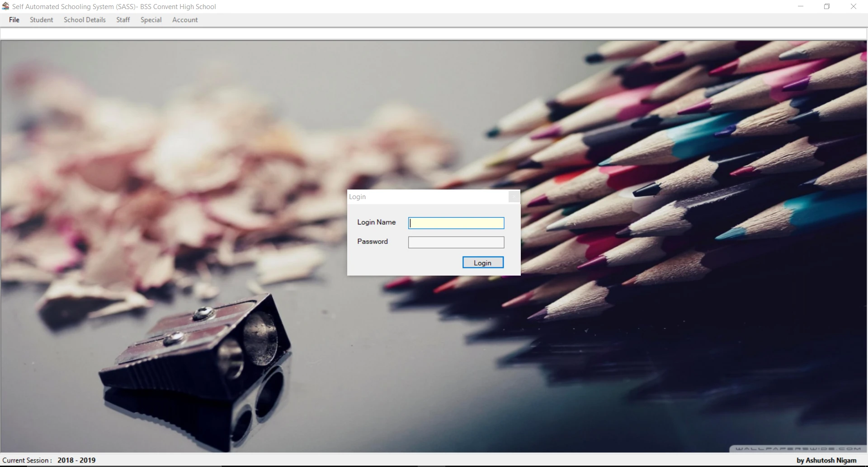Open the Student menu
This screenshot has width=868, height=467.
click(x=41, y=20)
